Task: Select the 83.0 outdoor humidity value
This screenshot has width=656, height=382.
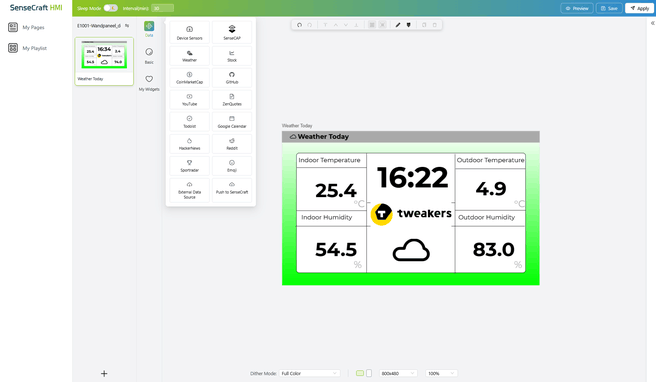Action: [x=493, y=250]
